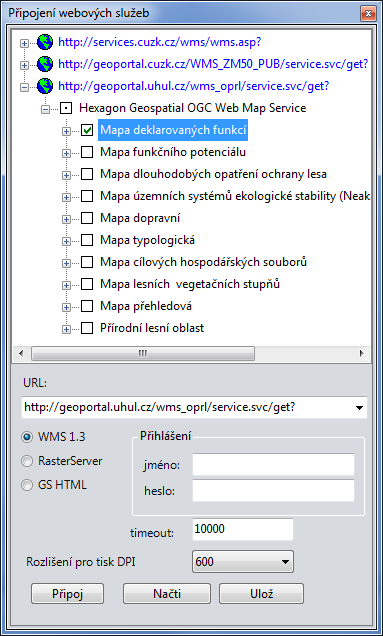Image resolution: width=383 pixels, height=636 pixels.
Task: Select Přírodní lesní oblast tree item
Action: tap(152, 328)
